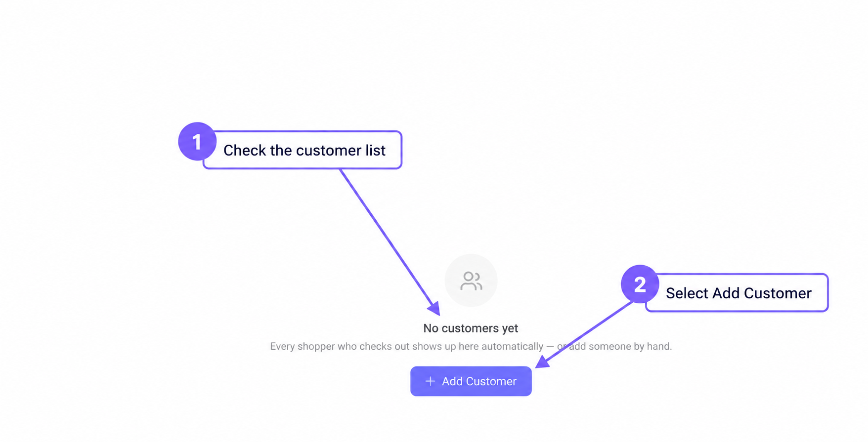Click the word 'Customer' on the blue button
The width and height of the screenshot is (868, 442).
point(491,381)
